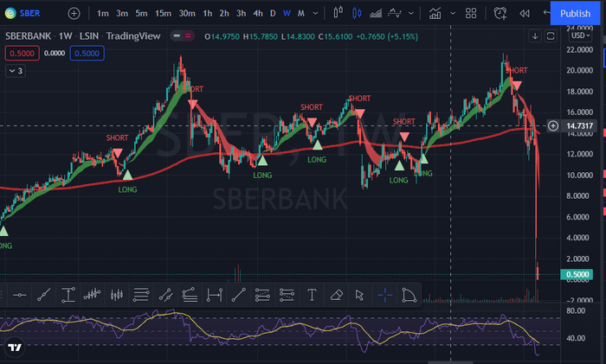
Task: Select the 3h interval
Action: pyautogui.click(x=242, y=14)
